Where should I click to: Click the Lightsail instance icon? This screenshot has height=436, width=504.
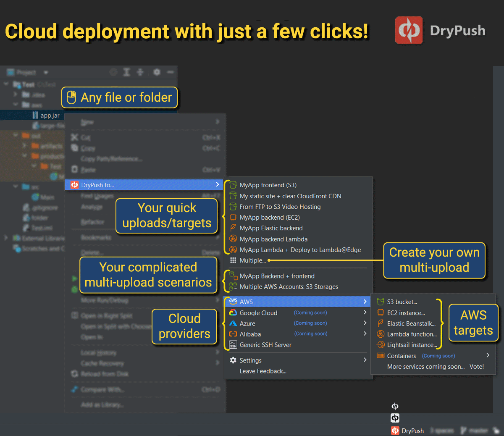[x=381, y=345]
